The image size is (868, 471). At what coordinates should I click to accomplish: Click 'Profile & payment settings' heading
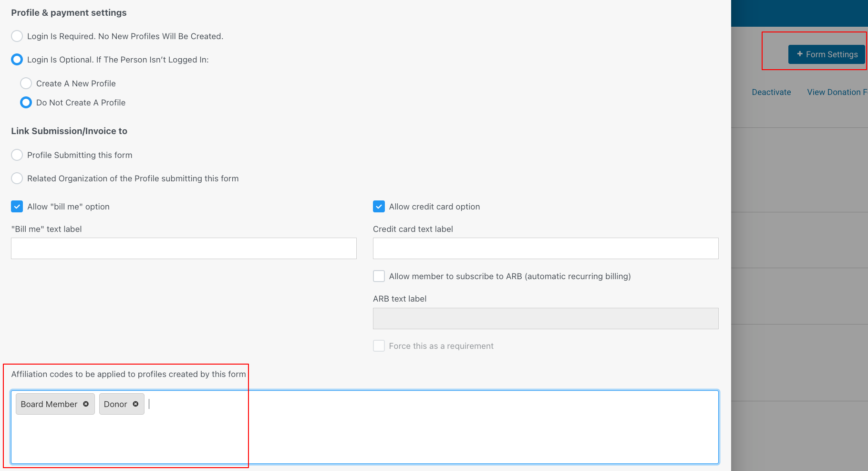(x=69, y=13)
